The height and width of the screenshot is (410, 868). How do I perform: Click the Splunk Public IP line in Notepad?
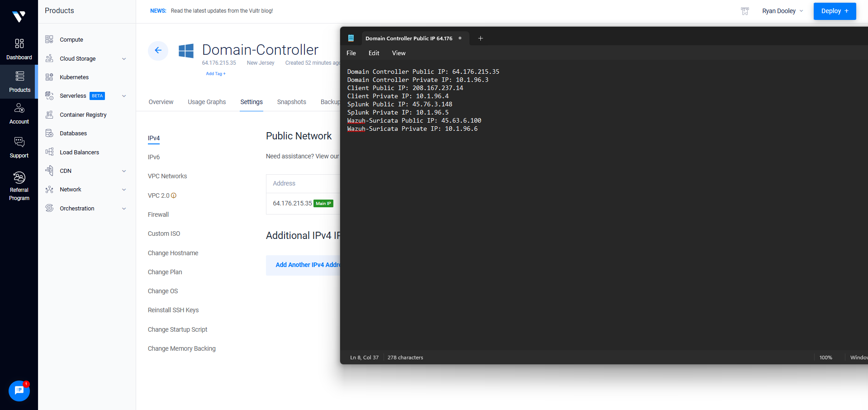point(400,104)
